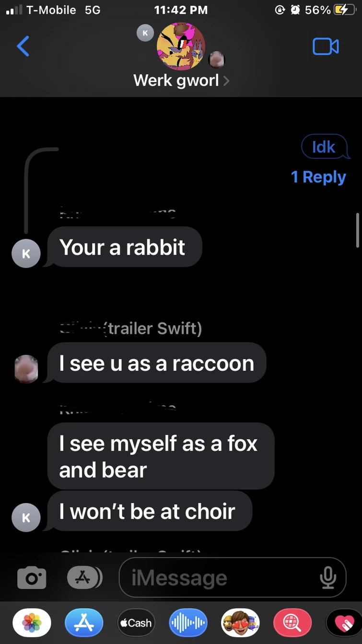Open the red globe image search app
The image size is (362, 644).
point(292,623)
